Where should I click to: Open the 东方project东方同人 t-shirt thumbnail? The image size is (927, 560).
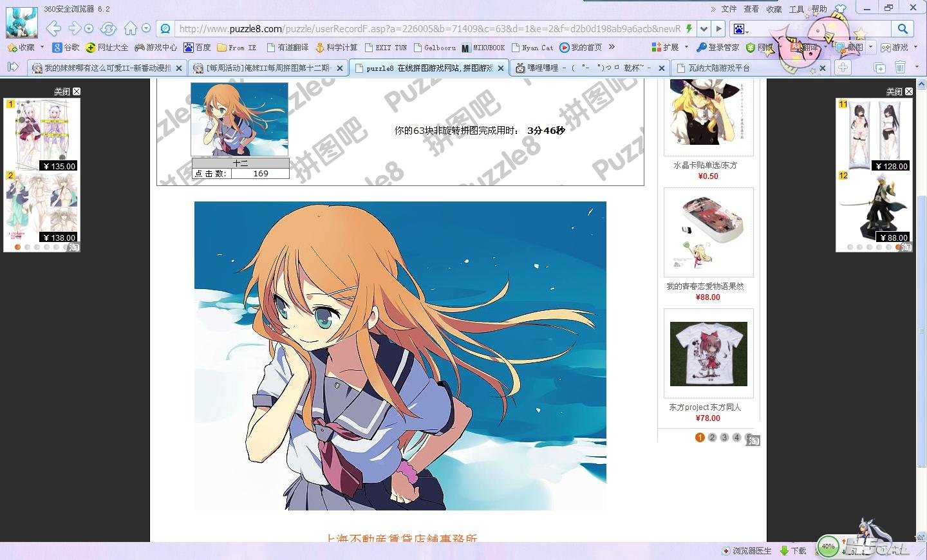point(709,353)
